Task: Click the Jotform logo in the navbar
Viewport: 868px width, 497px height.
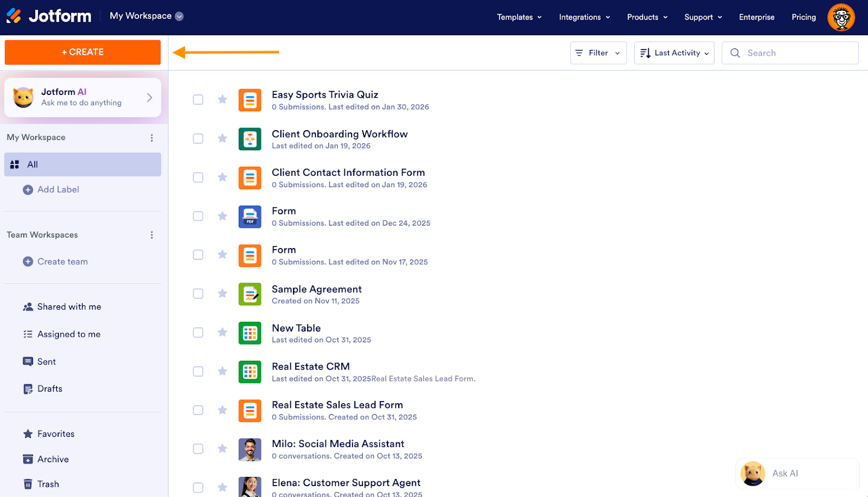Action: coord(49,16)
